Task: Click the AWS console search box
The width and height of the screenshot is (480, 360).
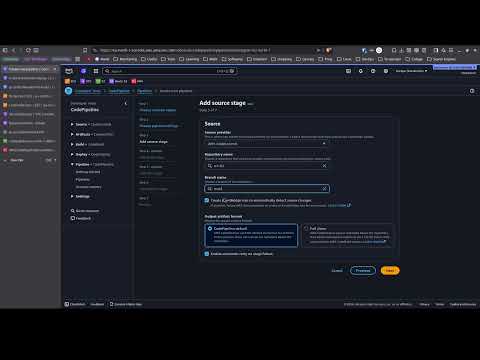Action: coord(169,71)
